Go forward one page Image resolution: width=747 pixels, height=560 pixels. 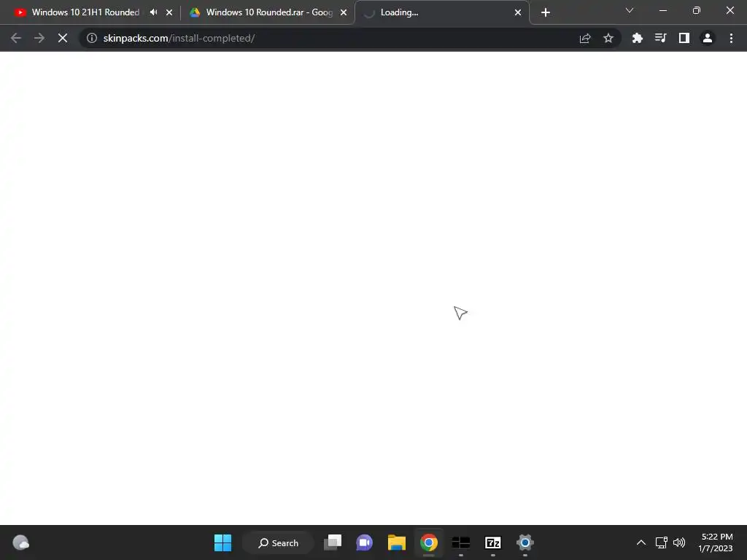[39, 38]
